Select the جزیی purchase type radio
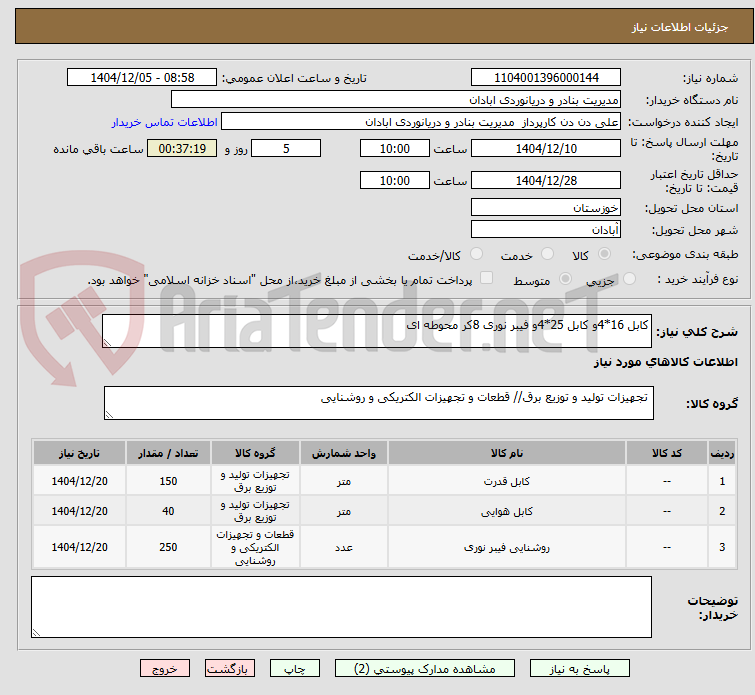This screenshot has height=695, width=755. (x=629, y=279)
